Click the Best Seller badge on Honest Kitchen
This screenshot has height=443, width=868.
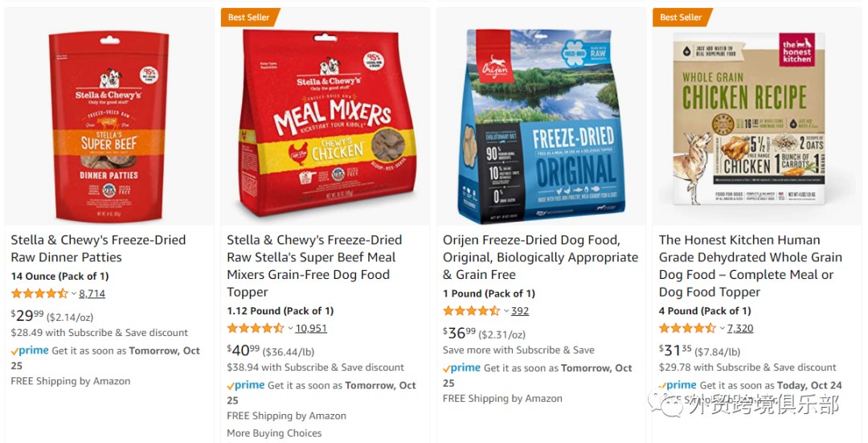point(682,17)
